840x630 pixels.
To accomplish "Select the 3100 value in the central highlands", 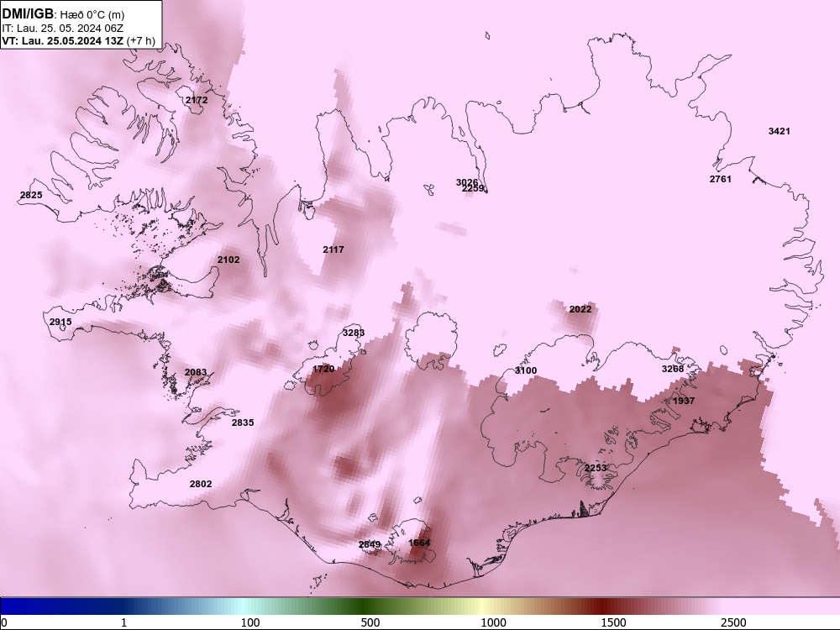I will (526, 370).
